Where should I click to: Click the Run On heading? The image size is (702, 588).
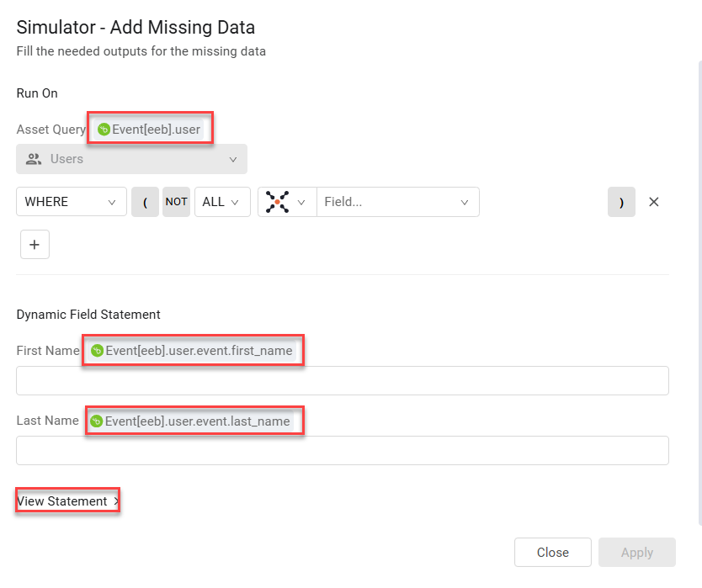pos(37,93)
